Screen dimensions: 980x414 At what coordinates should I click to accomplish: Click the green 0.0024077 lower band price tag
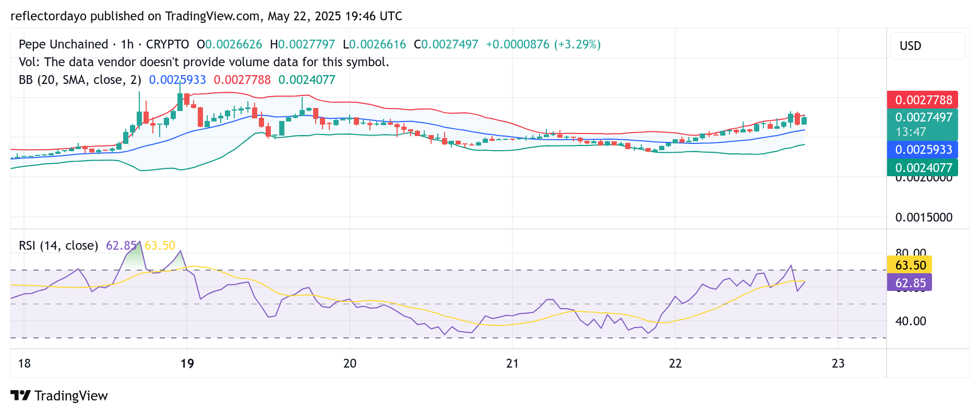[x=923, y=167]
